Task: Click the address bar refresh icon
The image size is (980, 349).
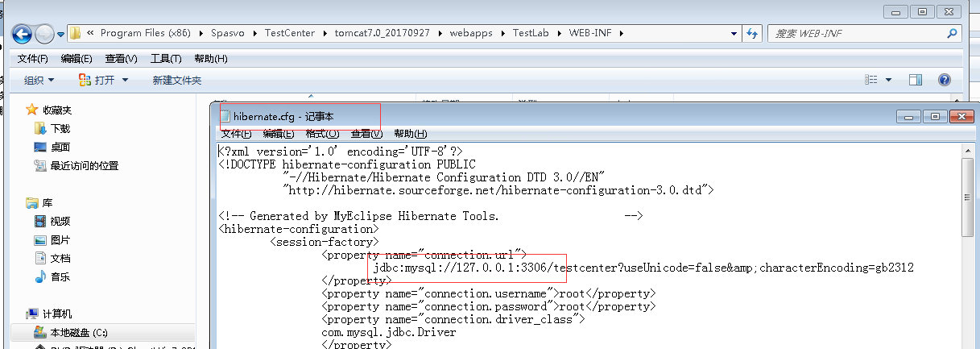Action: [x=752, y=33]
